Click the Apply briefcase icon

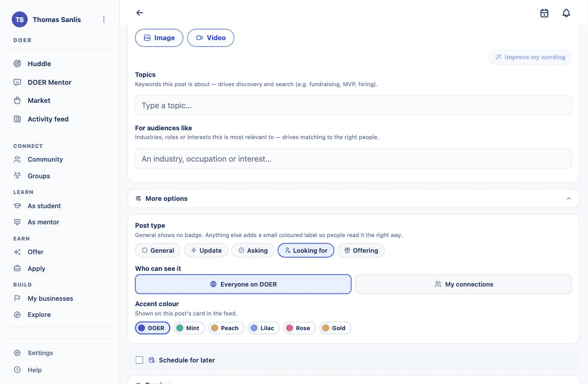[x=18, y=268]
